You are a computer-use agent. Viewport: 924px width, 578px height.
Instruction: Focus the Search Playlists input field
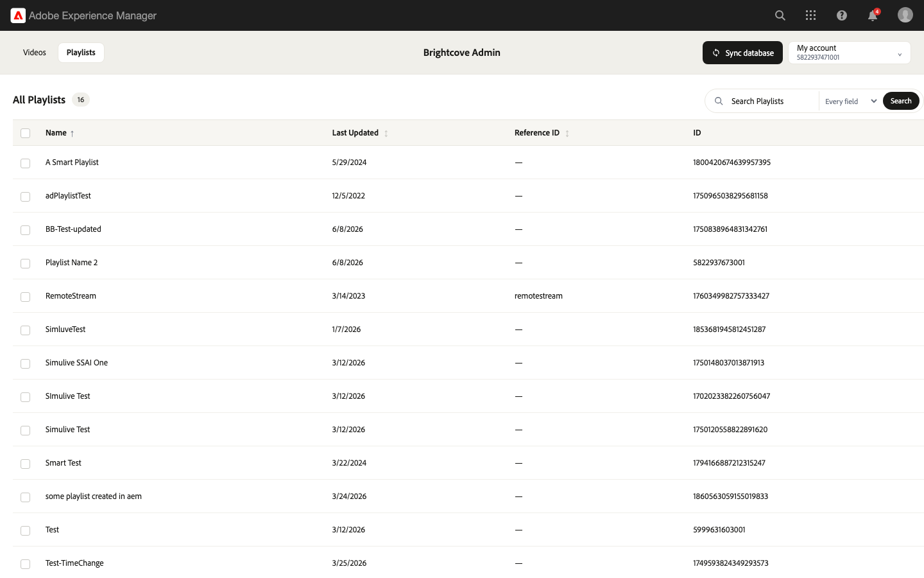pos(772,101)
